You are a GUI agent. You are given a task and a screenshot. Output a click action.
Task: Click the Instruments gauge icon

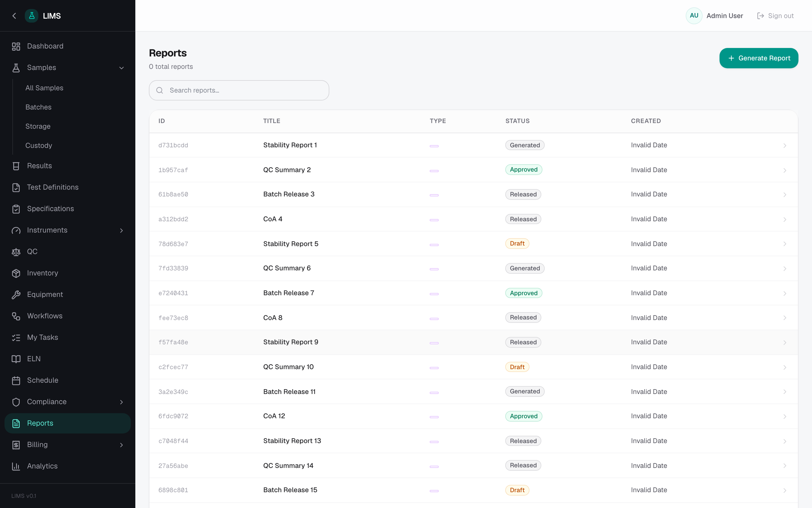click(16, 231)
